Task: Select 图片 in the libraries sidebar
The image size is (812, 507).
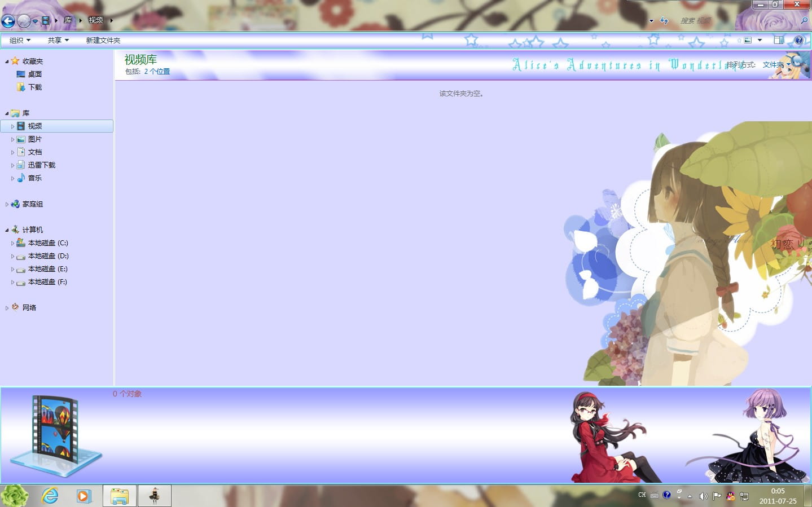Action: coord(36,139)
